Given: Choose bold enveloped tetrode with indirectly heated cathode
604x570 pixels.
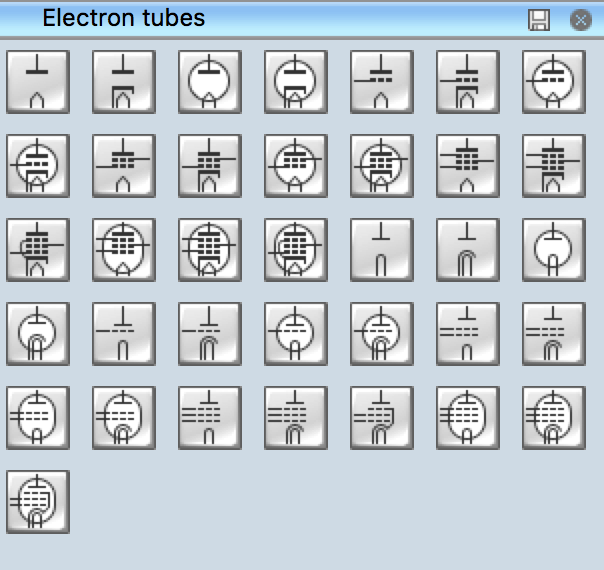Looking at the screenshot, I should (381, 166).
